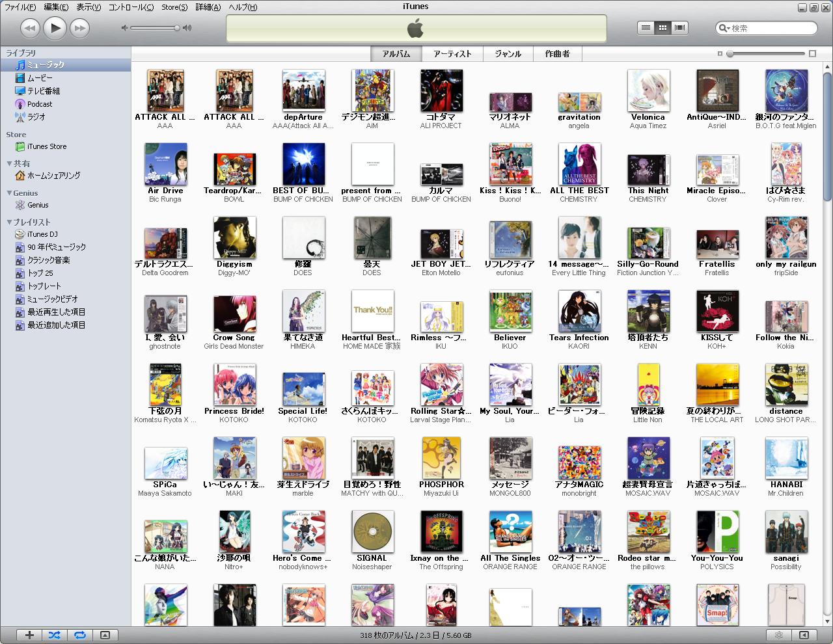
Task: Open the 詳細 menu
Action: tap(208, 7)
